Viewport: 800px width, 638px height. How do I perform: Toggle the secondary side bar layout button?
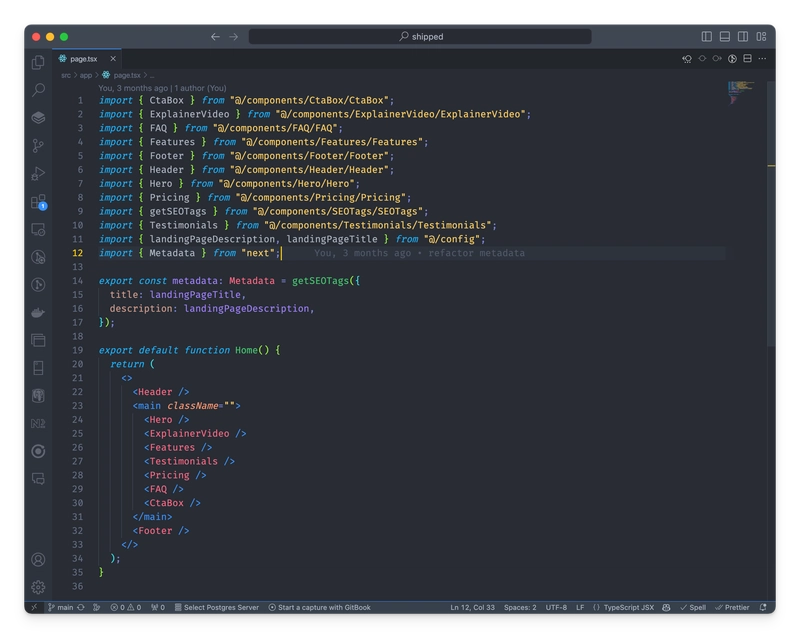(743, 36)
